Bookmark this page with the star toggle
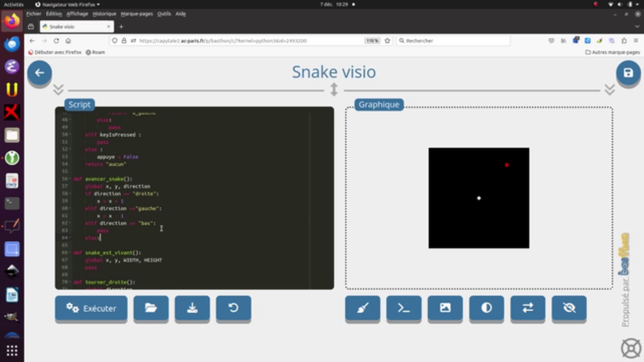 387,41
